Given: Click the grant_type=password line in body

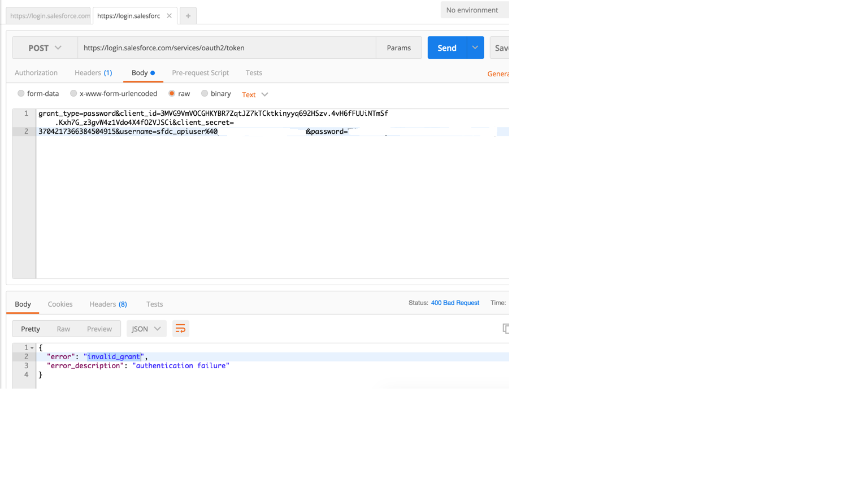Looking at the screenshot, I should tap(213, 114).
